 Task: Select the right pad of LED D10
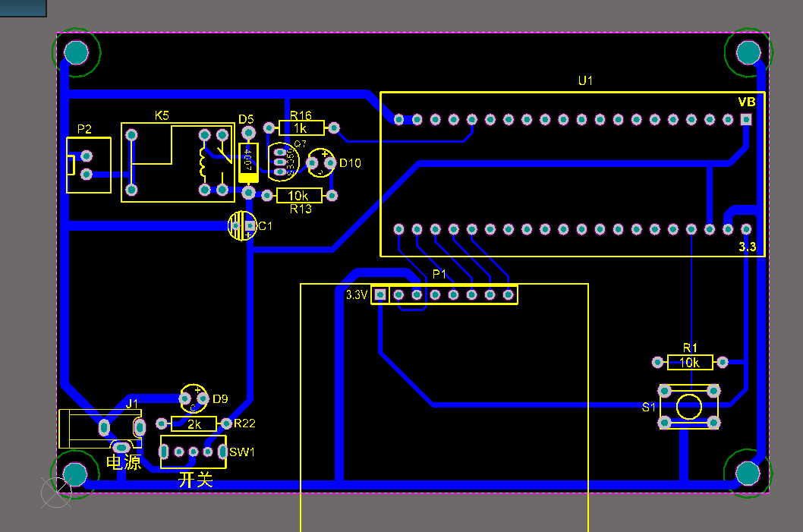coord(330,163)
